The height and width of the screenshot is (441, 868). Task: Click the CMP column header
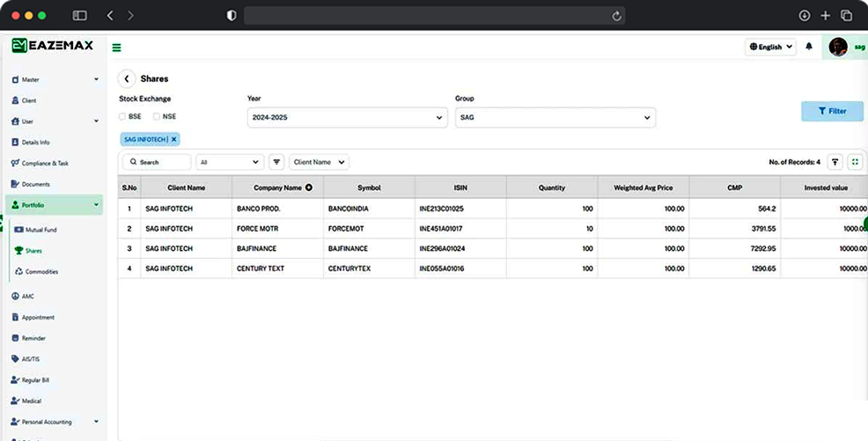(x=734, y=187)
